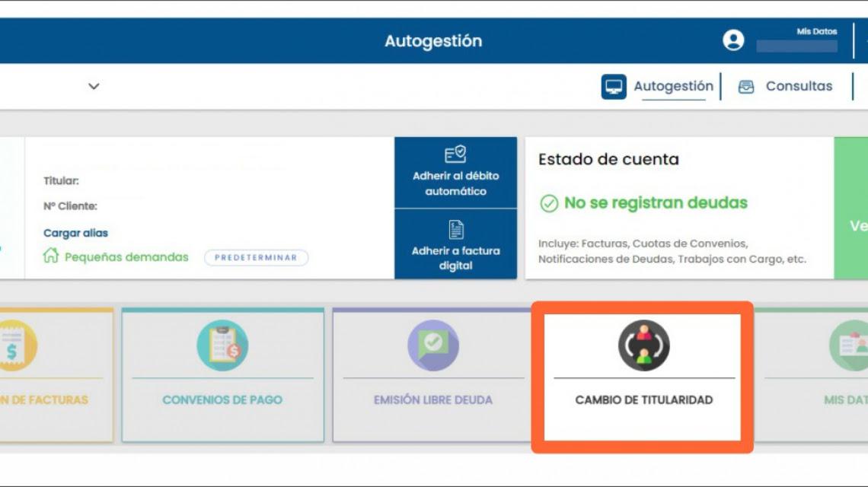Expand the account selector chevron dropdown
The height and width of the screenshot is (487, 868).
click(x=94, y=87)
